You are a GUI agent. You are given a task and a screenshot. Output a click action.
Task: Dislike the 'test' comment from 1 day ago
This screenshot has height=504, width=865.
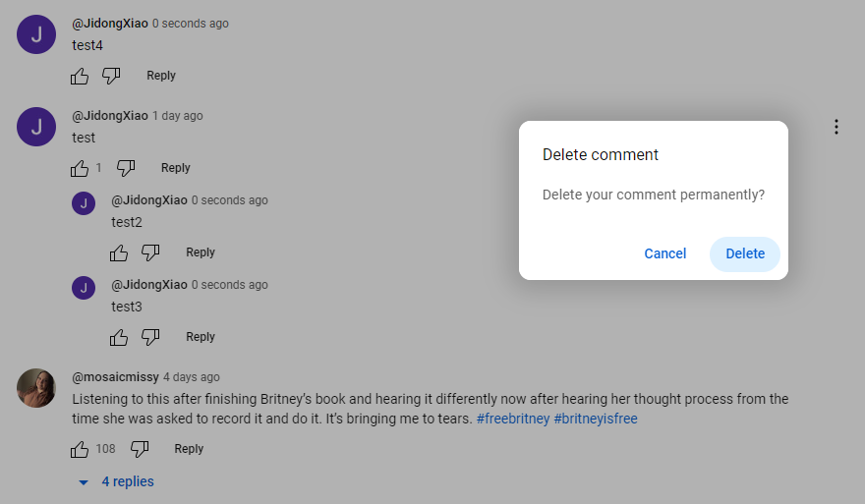coord(126,168)
